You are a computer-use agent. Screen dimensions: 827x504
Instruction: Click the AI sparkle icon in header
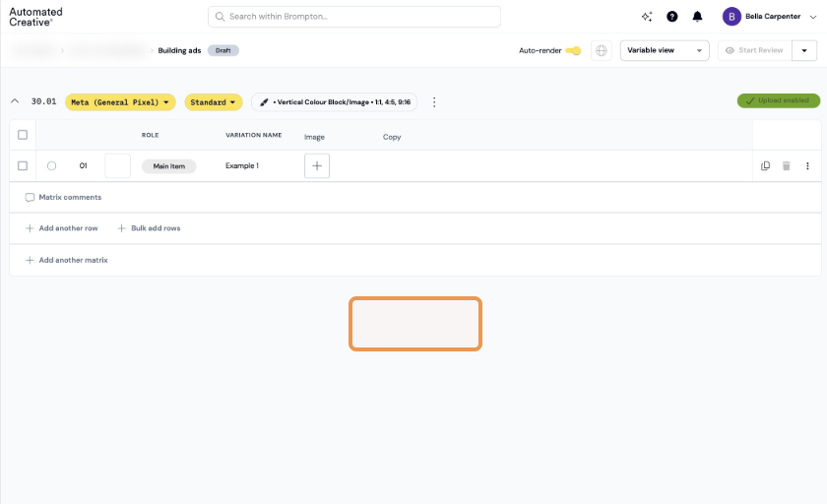tap(647, 17)
